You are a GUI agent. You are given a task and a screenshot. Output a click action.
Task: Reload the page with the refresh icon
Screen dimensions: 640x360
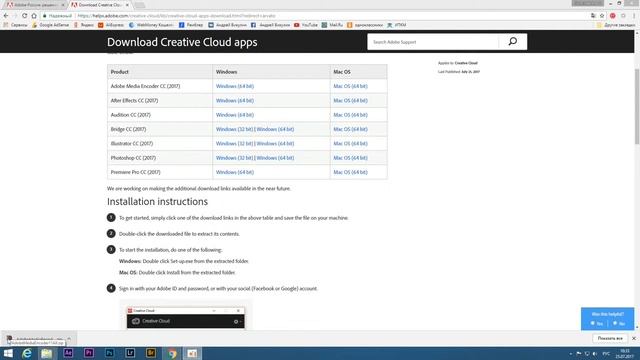click(x=24, y=16)
